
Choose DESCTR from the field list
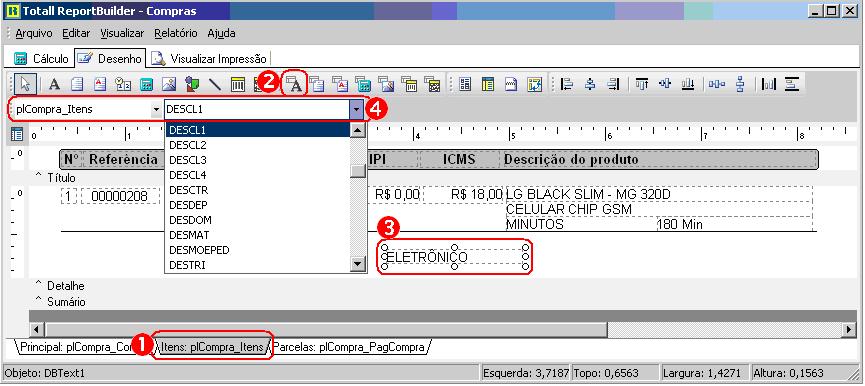[x=258, y=190]
